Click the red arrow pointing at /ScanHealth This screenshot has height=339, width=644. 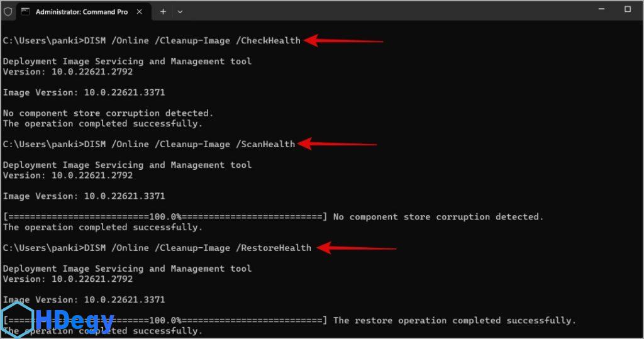pos(338,145)
